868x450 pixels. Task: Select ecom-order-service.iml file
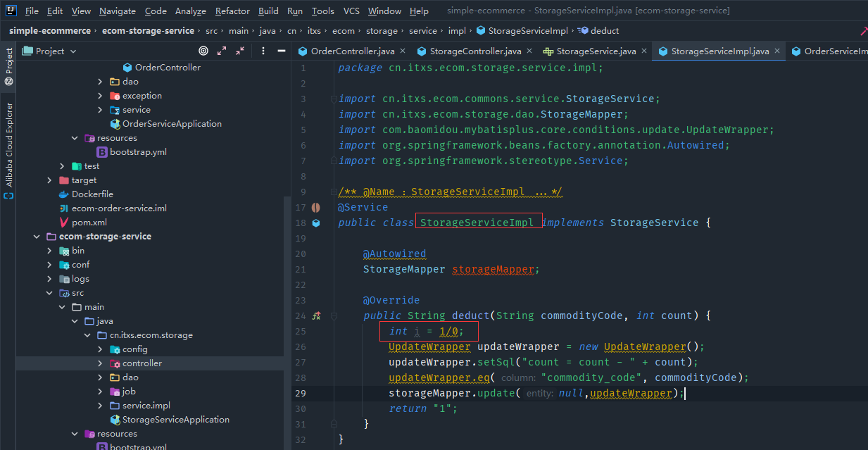click(119, 208)
